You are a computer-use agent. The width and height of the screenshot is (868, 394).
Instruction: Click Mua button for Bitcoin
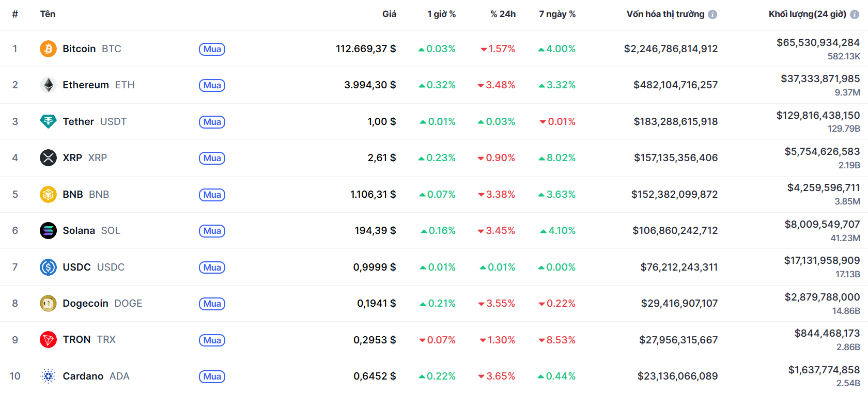point(212,49)
